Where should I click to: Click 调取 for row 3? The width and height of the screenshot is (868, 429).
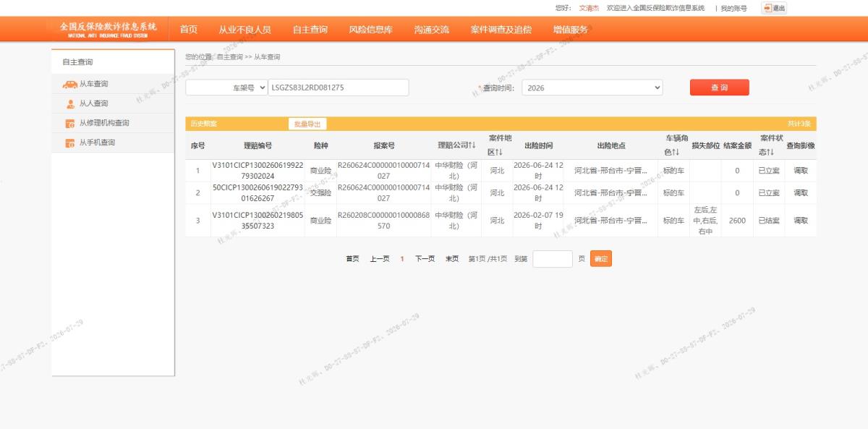[801, 221]
